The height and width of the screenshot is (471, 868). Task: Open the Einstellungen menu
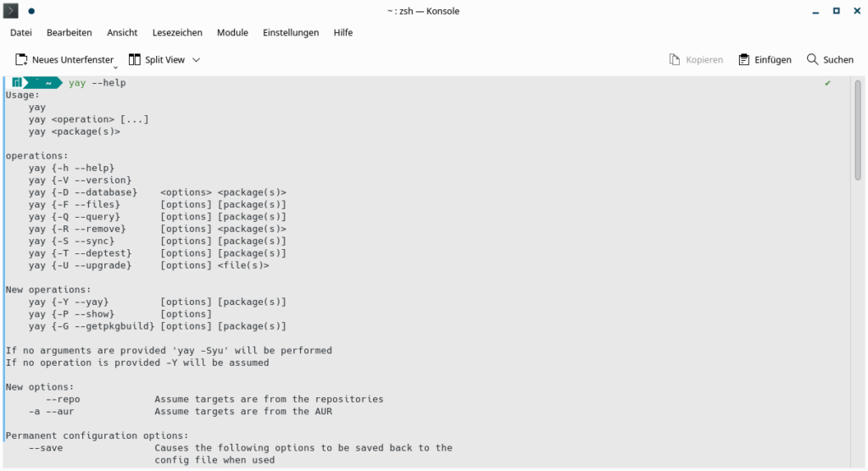pyautogui.click(x=291, y=33)
